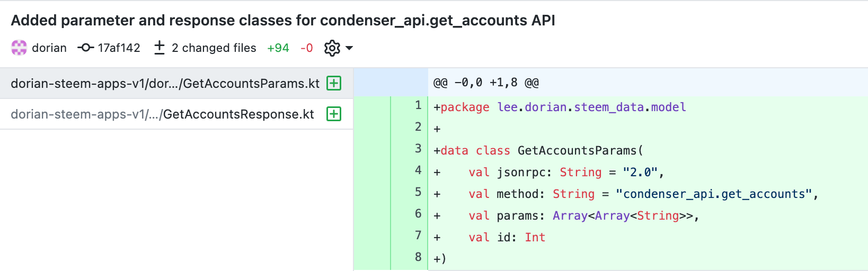The height and width of the screenshot is (271, 868).
Task: Expand the dropdown caret beside the gear
Action: tap(349, 48)
